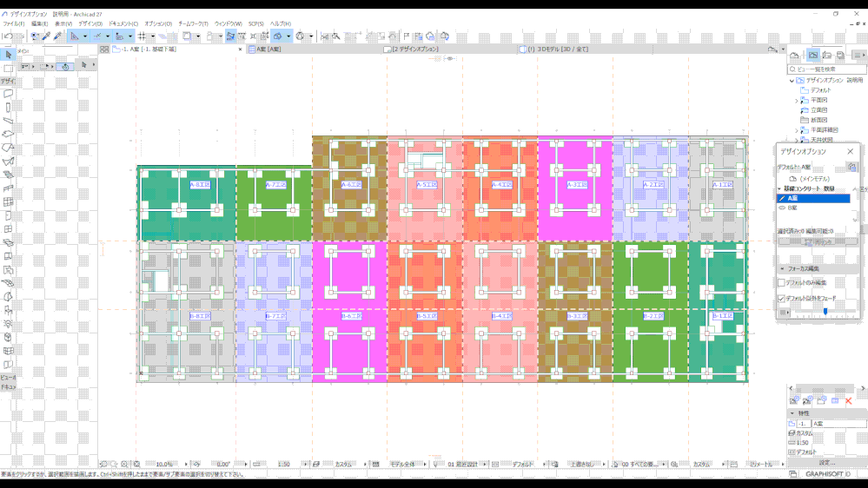Expand the 平面図 folder in Navigator

tap(797, 101)
